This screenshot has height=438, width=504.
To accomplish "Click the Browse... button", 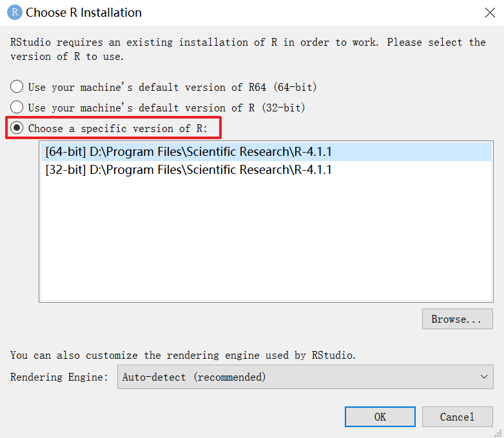I will click(457, 319).
